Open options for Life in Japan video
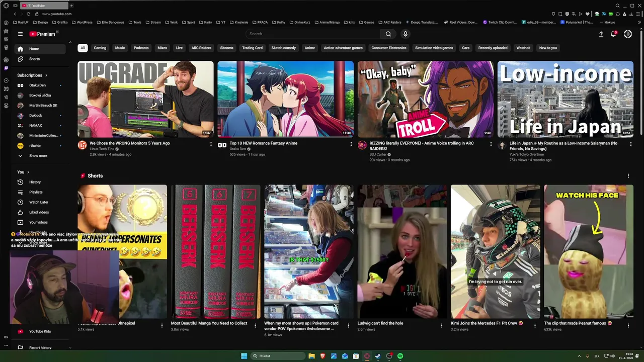 pyautogui.click(x=631, y=144)
